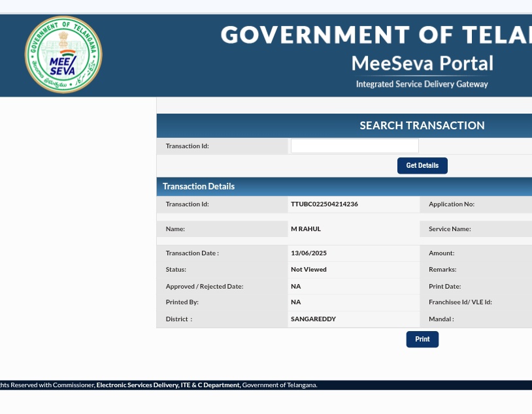Click Electronic Services Delivery, ITE & C Department footer text

[168, 385]
